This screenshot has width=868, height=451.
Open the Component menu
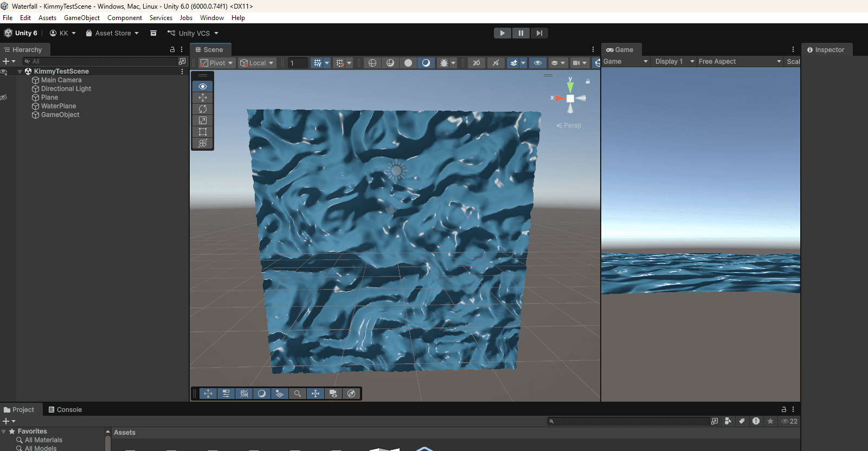click(125, 18)
